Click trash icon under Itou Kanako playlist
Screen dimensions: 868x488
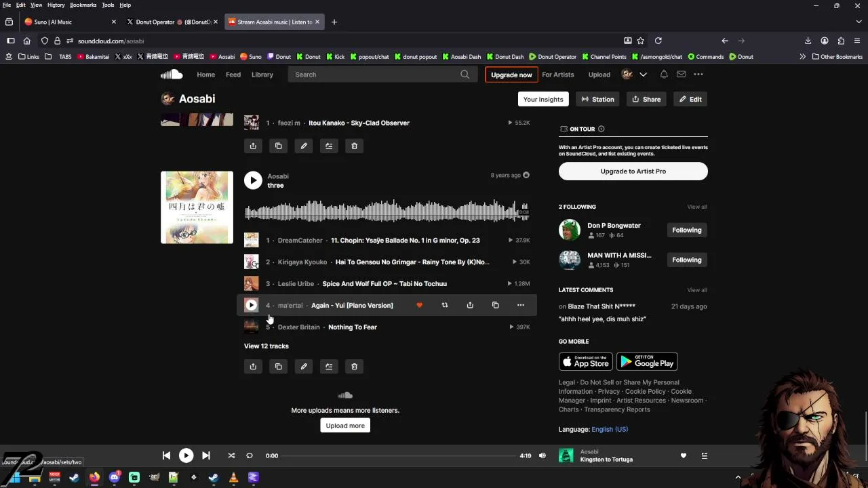(x=354, y=146)
